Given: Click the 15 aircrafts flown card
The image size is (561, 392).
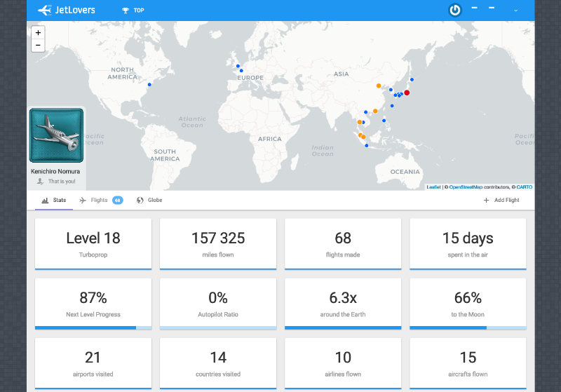Looking at the screenshot, I should (x=468, y=363).
